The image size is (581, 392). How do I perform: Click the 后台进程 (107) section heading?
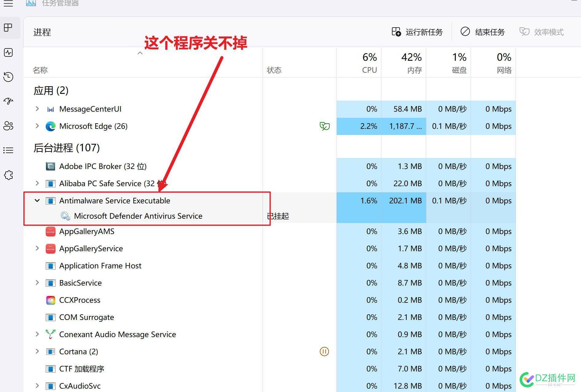click(67, 148)
